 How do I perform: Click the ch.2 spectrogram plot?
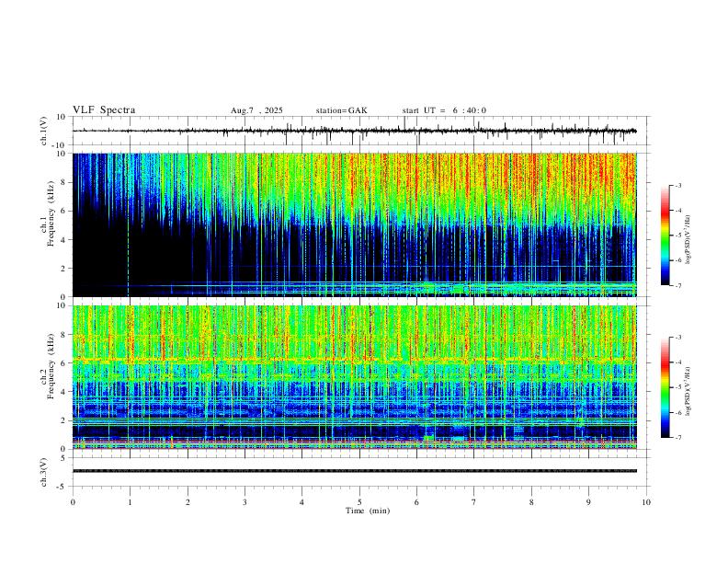(x=355, y=377)
